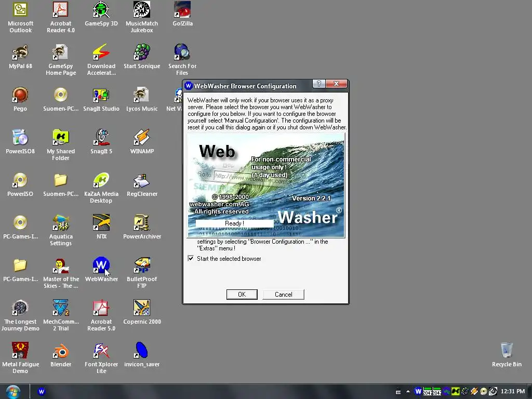Cancel the WebWasher Browser Configuration dialog

(283, 295)
